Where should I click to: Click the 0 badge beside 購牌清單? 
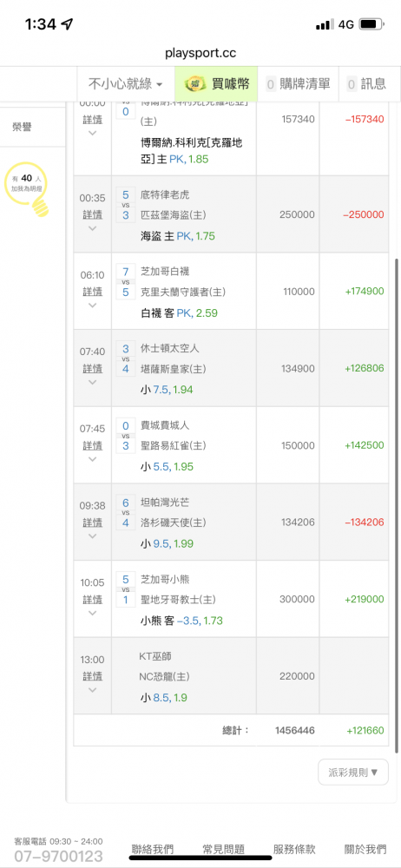(x=271, y=84)
